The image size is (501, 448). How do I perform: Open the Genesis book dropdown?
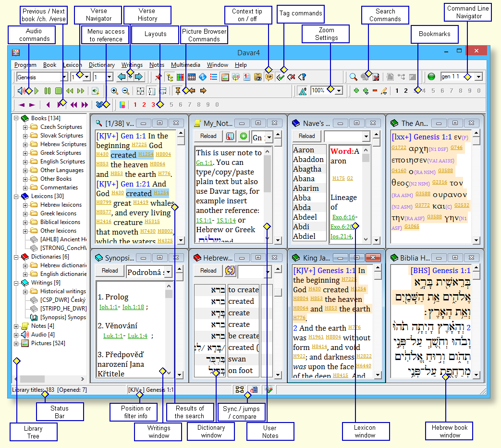coord(64,77)
